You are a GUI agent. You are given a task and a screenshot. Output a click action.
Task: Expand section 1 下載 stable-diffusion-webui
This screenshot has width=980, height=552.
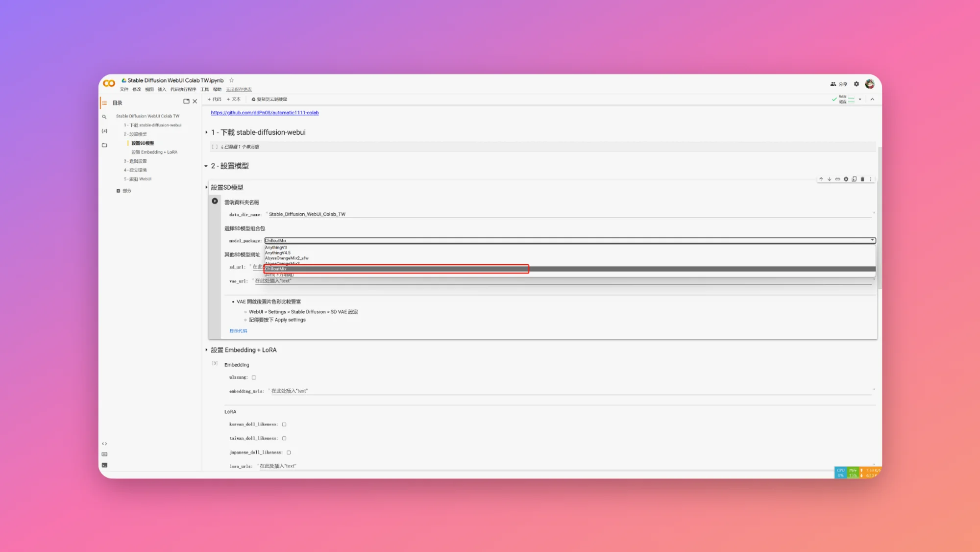click(206, 132)
